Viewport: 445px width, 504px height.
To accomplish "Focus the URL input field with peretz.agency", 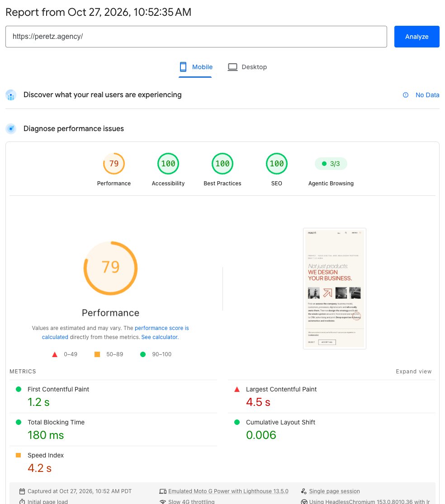I will [196, 37].
